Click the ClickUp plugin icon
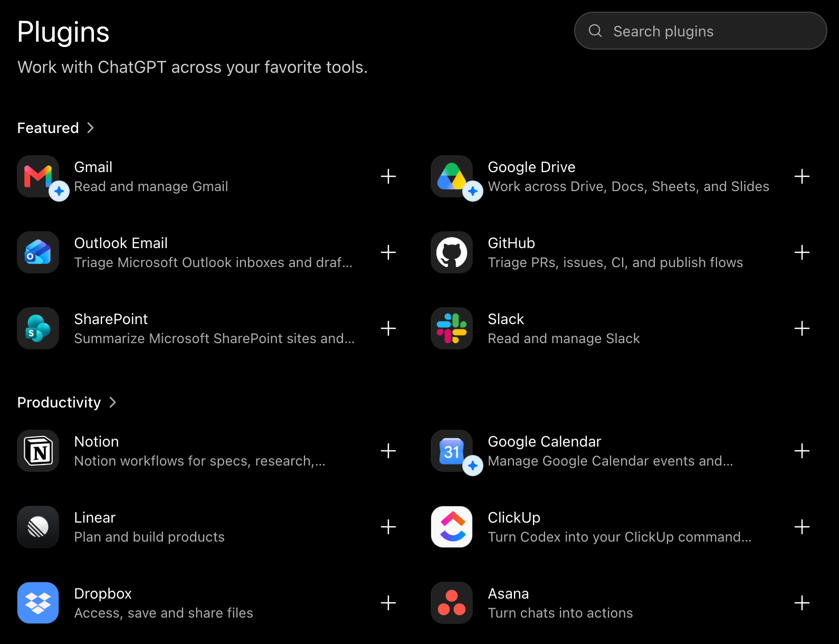The image size is (839, 644). [452, 527]
